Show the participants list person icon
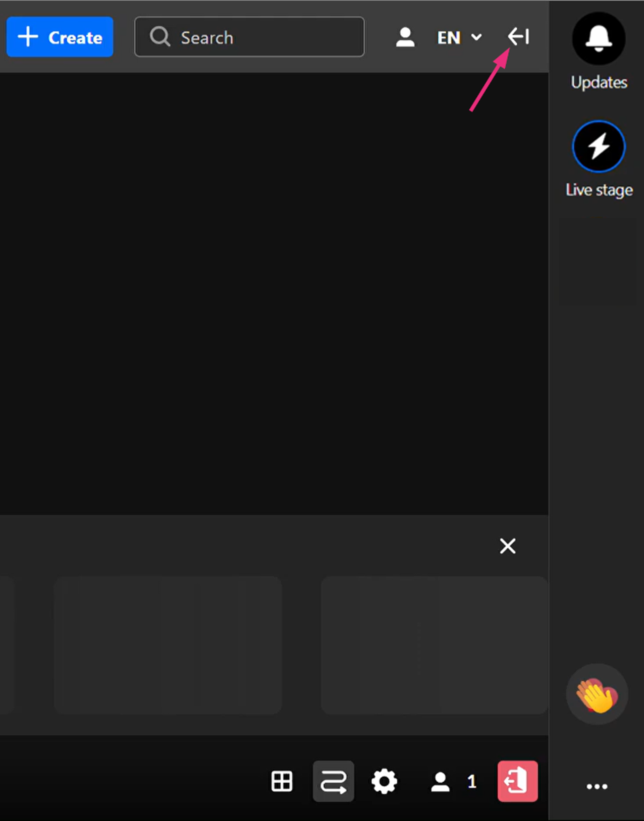 [x=440, y=782]
